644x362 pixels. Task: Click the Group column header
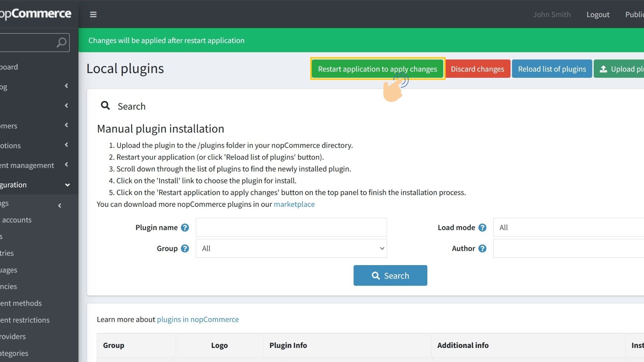[113, 345]
